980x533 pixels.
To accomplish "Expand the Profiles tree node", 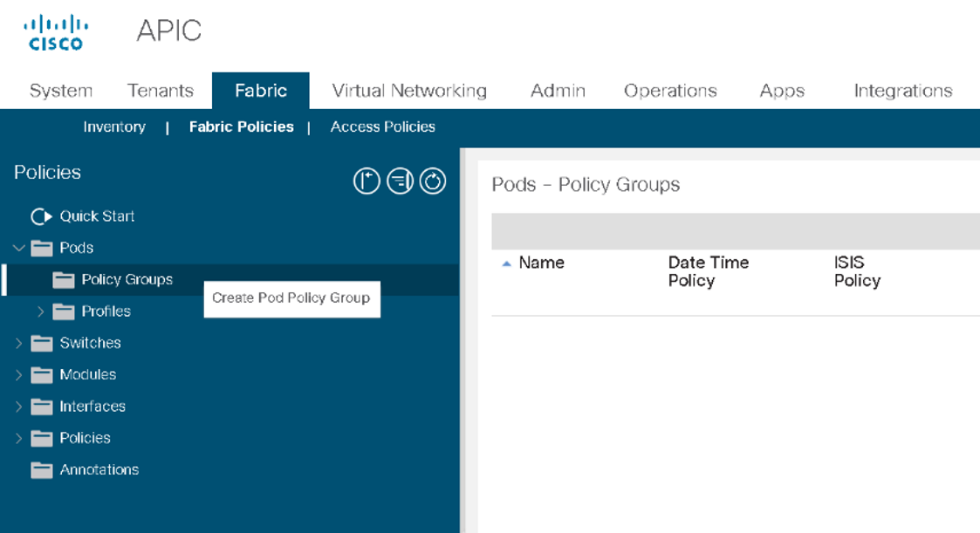I will (41, 311).
